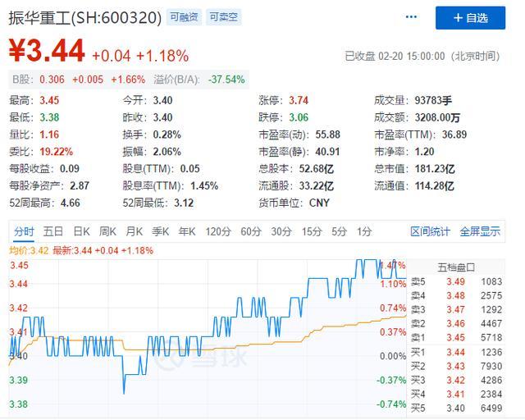Click the 市盈率(静) value 40.91

[x=327, y=152]
